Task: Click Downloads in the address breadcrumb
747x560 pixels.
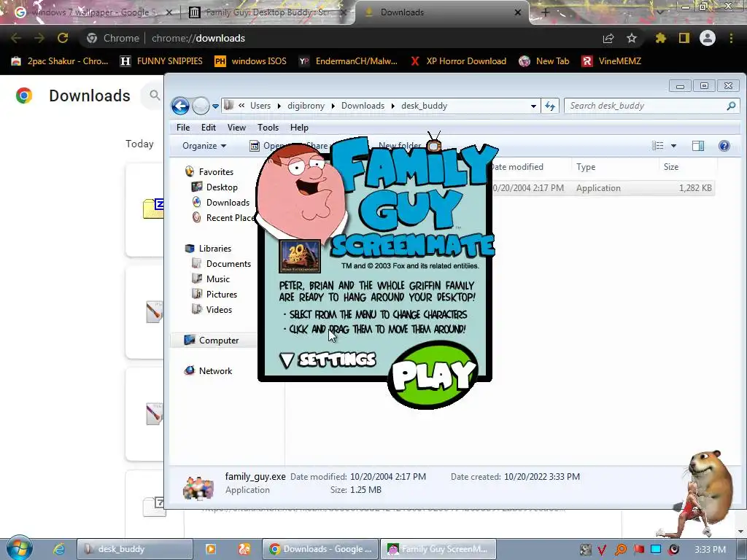Action: [x=363, y=106]
